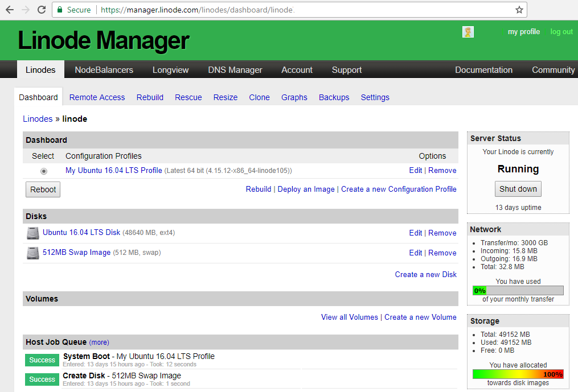The image size is (578, 392).
Task: Click the browser back arrow
Action: point(10,10)
